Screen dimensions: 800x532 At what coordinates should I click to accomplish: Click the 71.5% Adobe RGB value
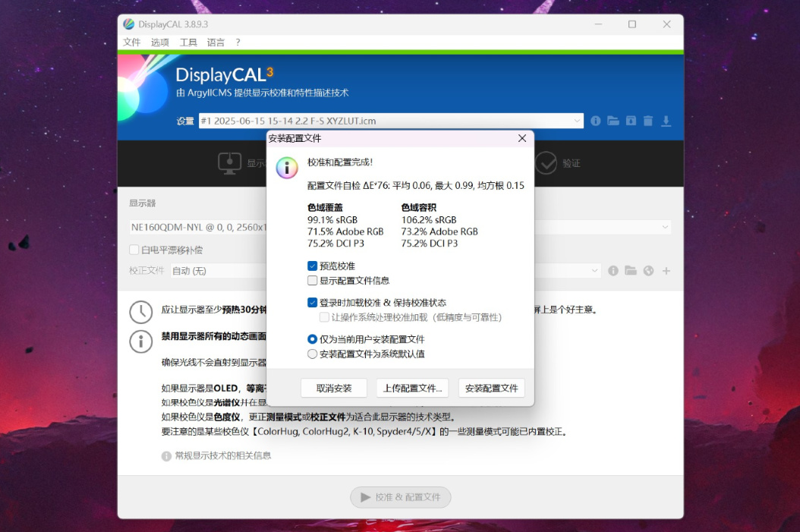(x=345, y=231)
